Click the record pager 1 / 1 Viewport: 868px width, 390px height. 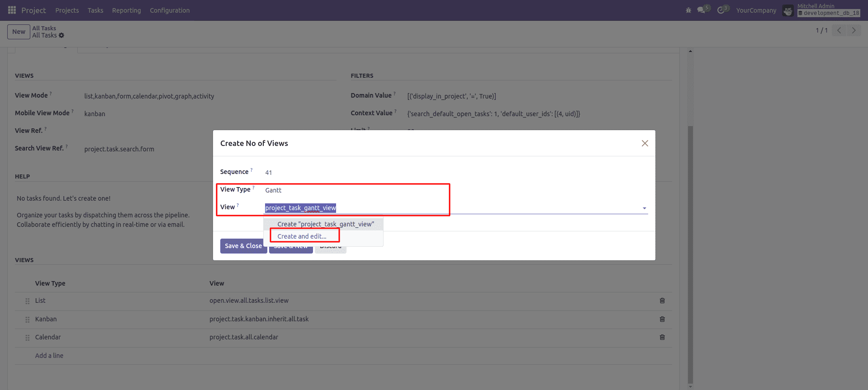(x=821, y=30)
